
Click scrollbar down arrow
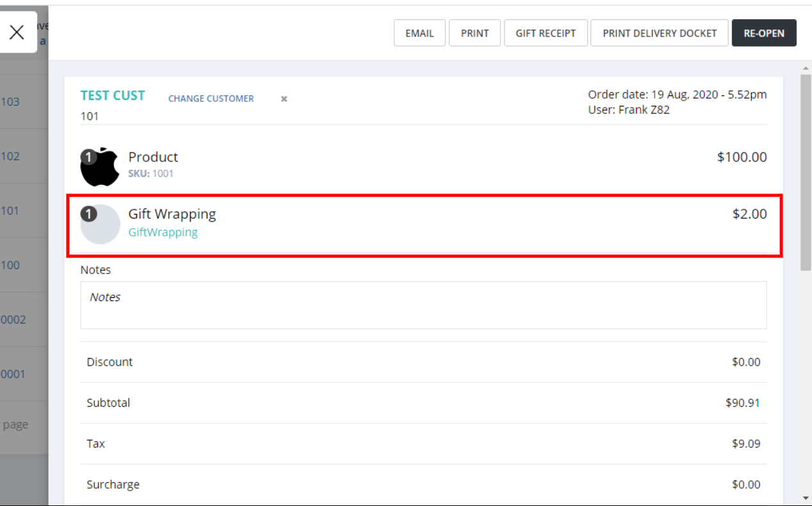805,498
